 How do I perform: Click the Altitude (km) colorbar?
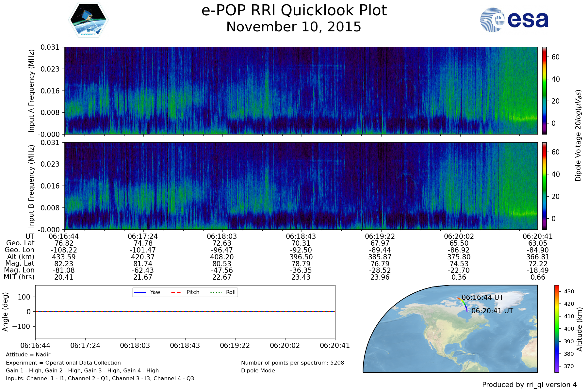557,329
